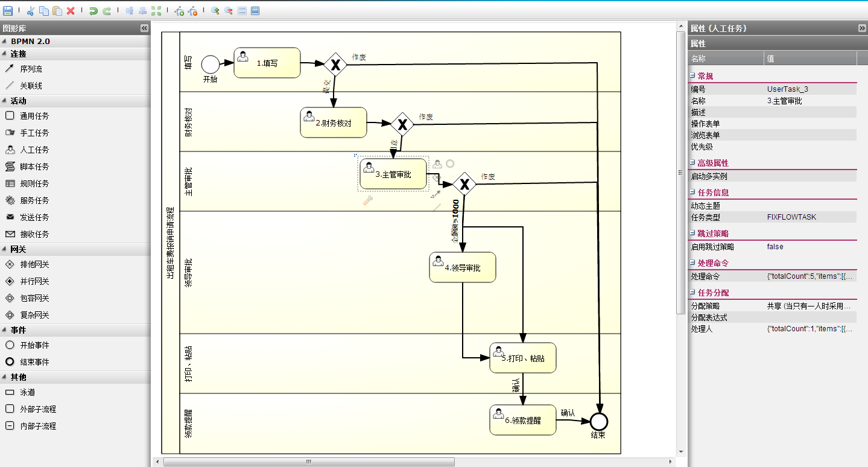Zoom out with the magnifier minus icon
This screenshot has width=868, height=467.
tap(229, 10)
